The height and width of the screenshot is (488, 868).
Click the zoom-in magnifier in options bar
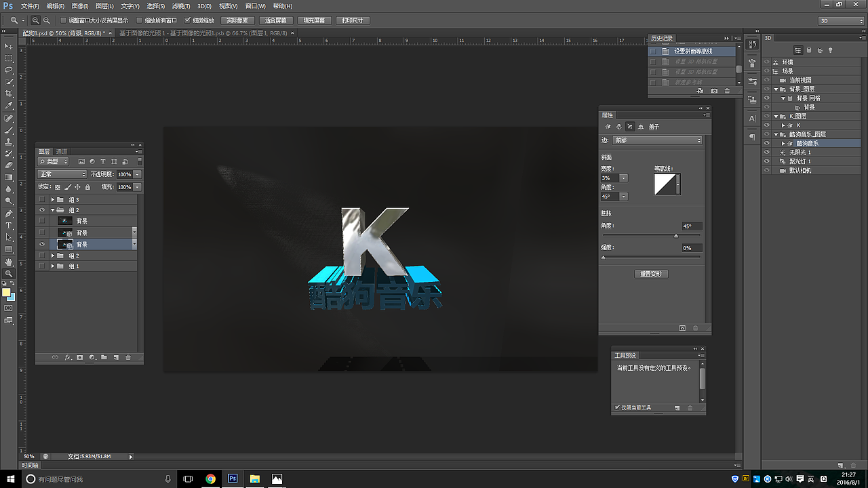pos(36,20)
